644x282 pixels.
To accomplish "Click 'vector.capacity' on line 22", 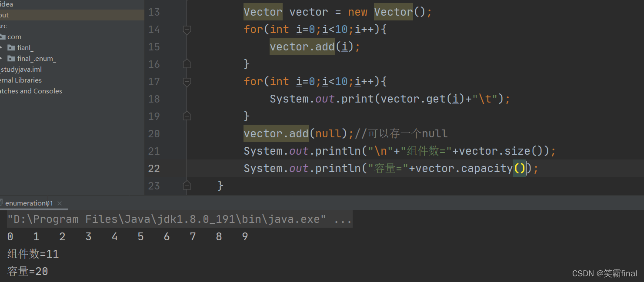I will point(464,169).
